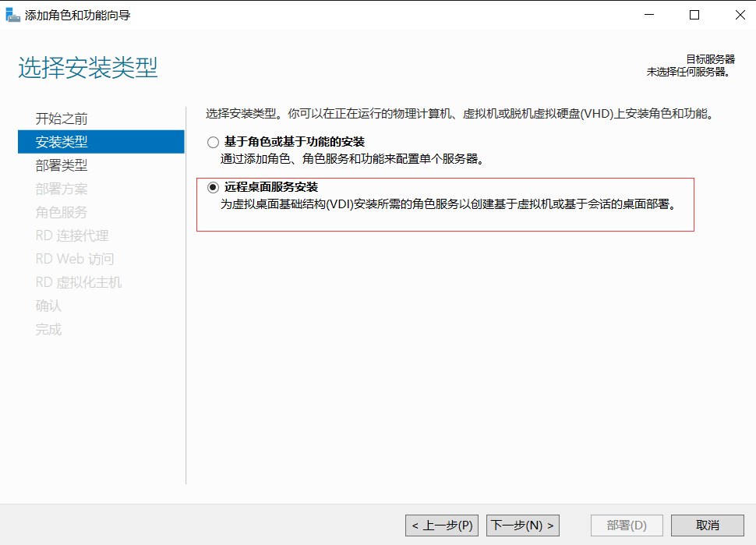The width and height of the screenshot is (756, 545).
Task: Click the 未选择任何服务器 text
Action: pos(689,72)
